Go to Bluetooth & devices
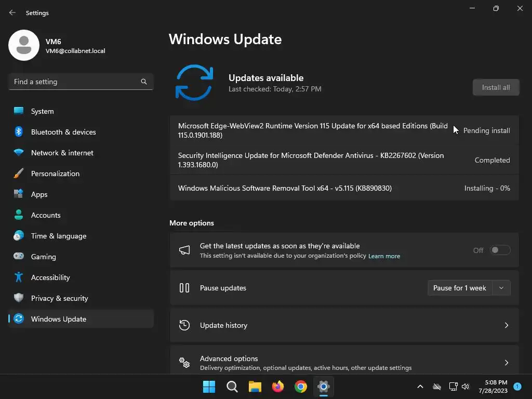 pos(81,131)
